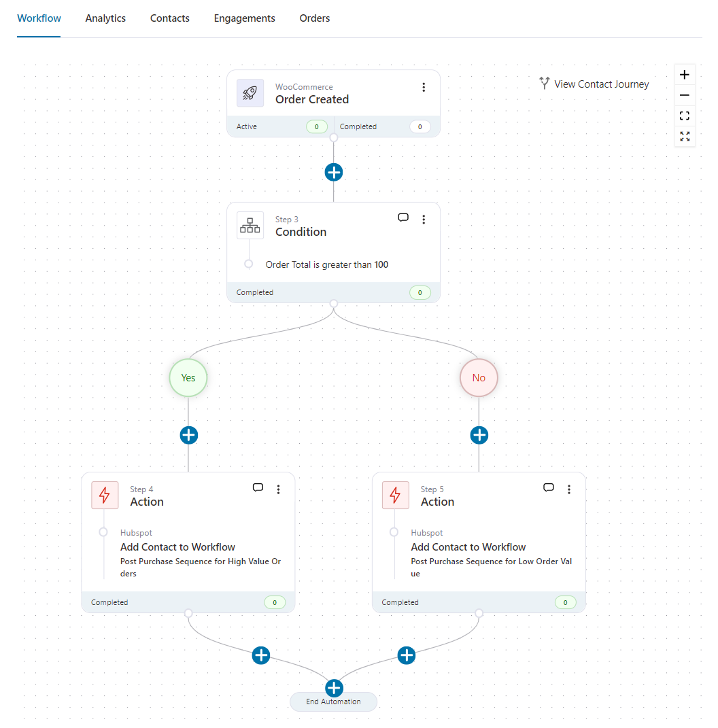Add step below Order Created trigger
Screen dimensions: 718x728
point(334,172)
